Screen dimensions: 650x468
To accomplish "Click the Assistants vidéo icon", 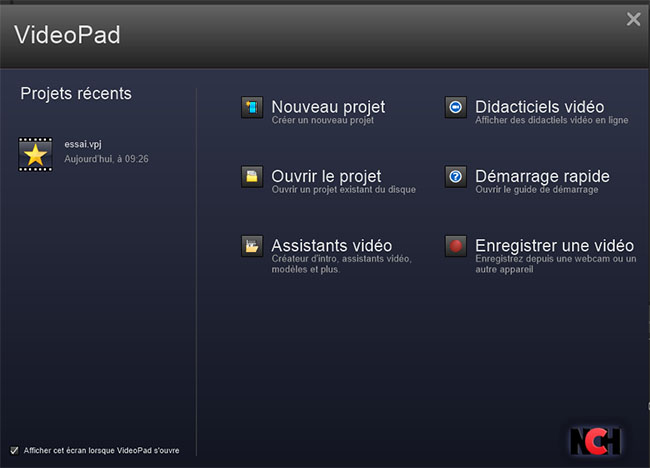I will pyautogui.click(x=252, y=246).
